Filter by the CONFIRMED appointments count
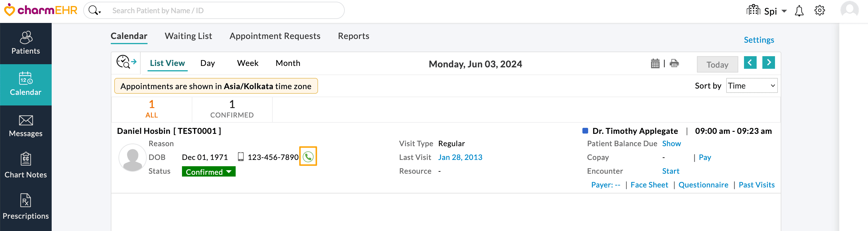 pyautogui.click(x=232, y=109)
